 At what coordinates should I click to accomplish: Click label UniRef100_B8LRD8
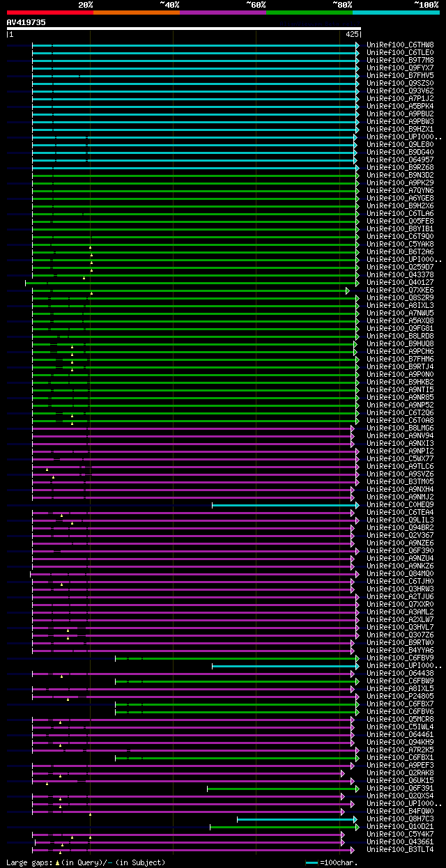(400, 336)
